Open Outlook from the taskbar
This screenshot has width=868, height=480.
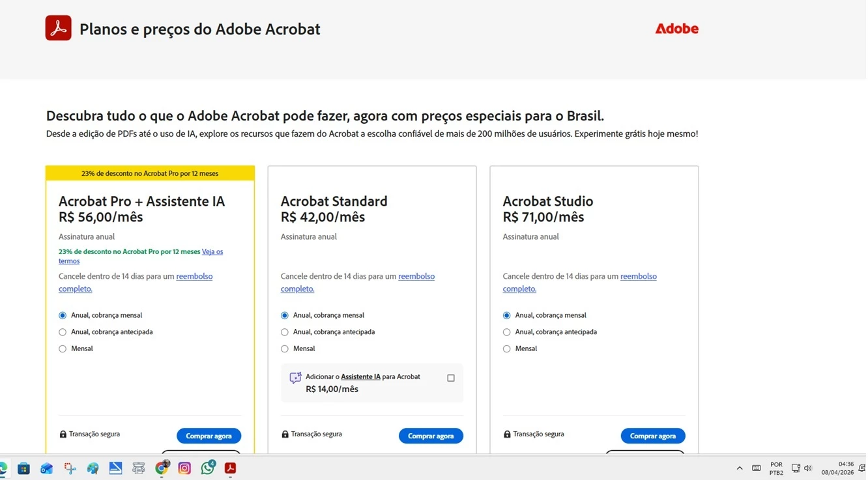pyautogui.click(x=46, y=468)
